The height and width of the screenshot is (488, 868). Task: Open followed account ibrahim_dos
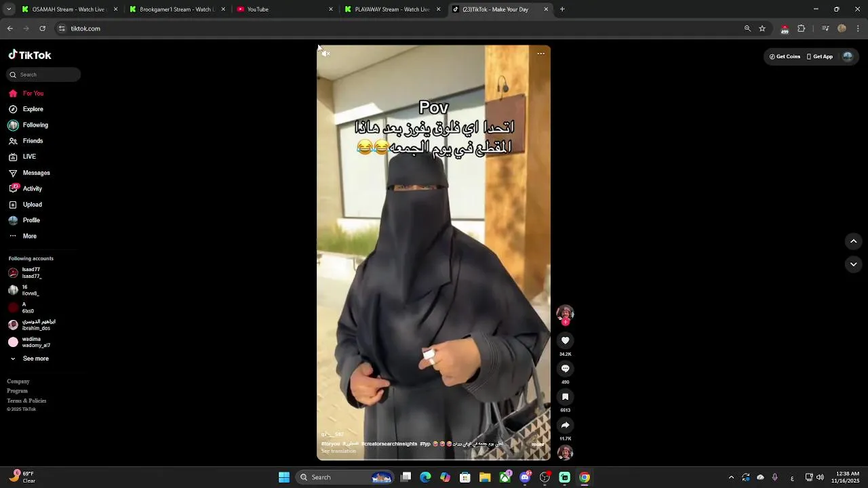(32, 325)
